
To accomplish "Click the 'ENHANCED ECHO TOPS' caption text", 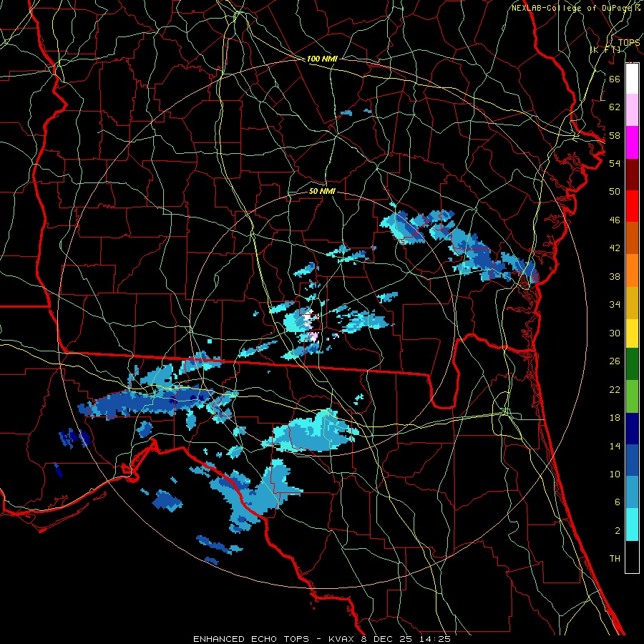I will (x=251, y=639).
